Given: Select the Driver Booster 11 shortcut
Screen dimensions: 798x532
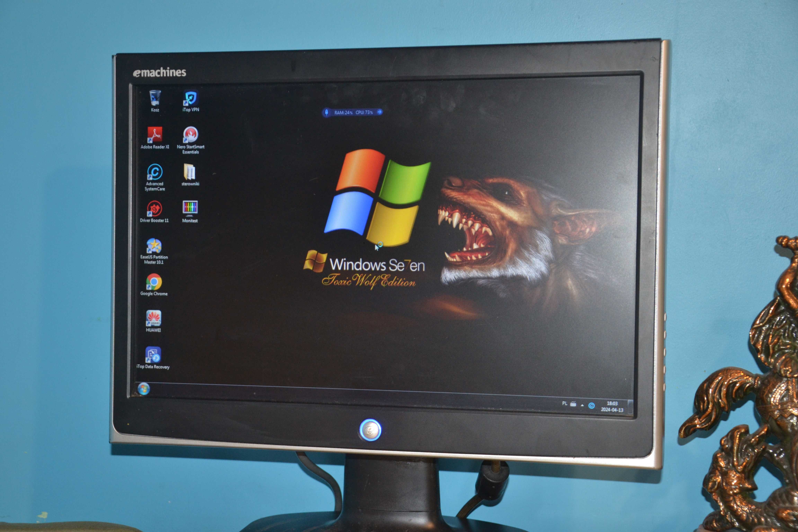Looking at the screenshot, I should [x=154, y=211].
